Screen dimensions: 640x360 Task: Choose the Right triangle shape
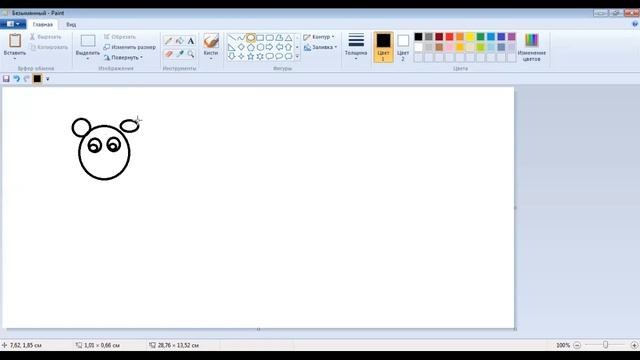[x=232, y=47]
